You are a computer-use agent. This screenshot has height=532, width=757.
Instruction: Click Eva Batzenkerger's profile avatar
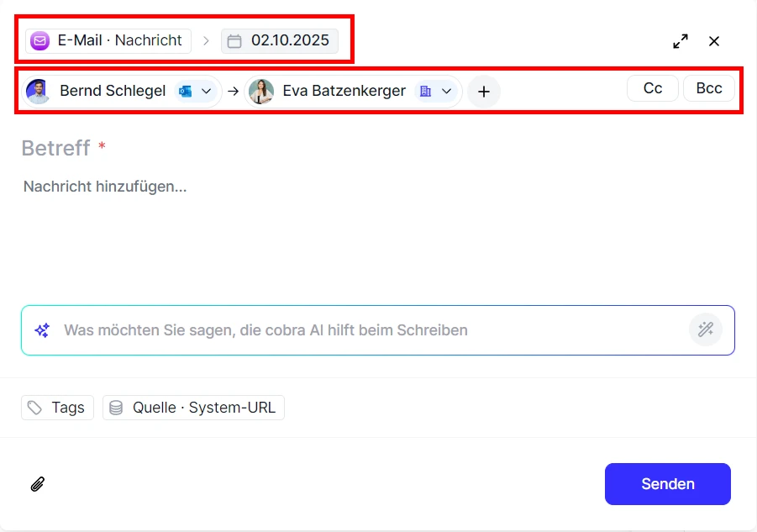(x=261, y=91)
